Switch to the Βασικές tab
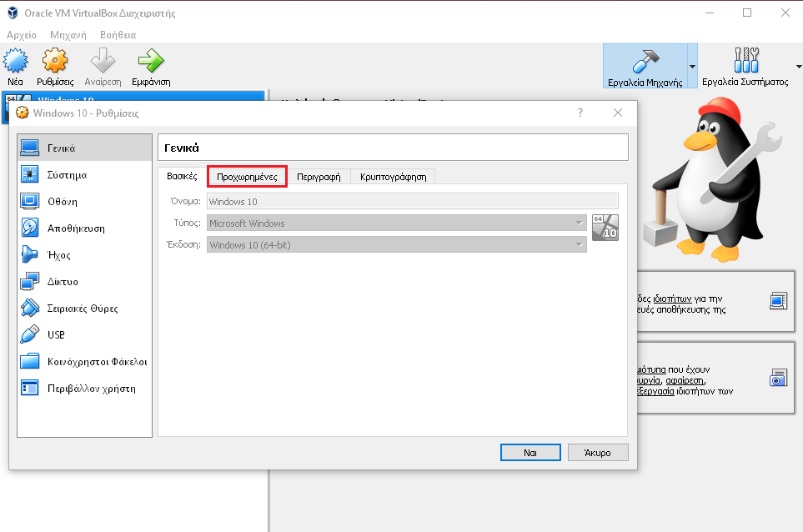Image resolution: width=803 pixels, height=532 pixels. [182, 176]
